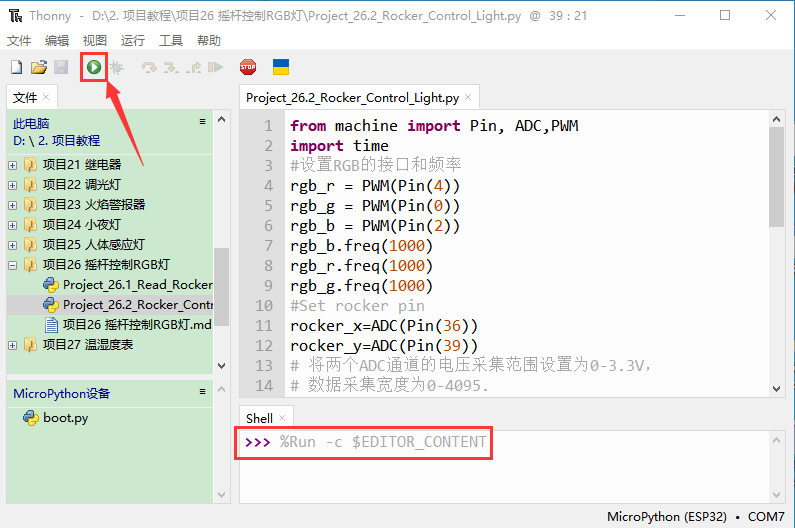Screen dimensions: 795x528
Task: Click the Ukraine flag icon
Action: [281, 67]
